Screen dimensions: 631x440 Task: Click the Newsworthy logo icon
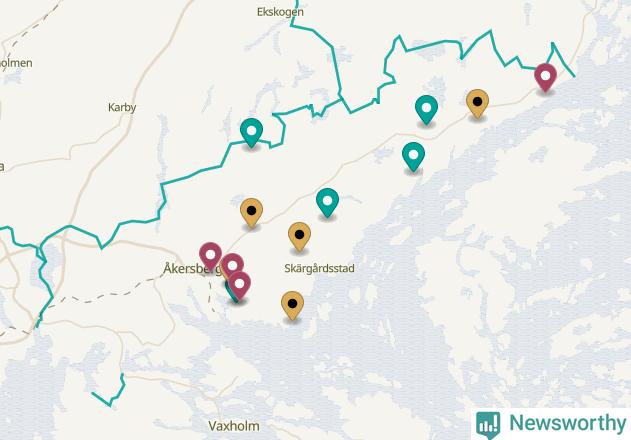coord(488,425)
